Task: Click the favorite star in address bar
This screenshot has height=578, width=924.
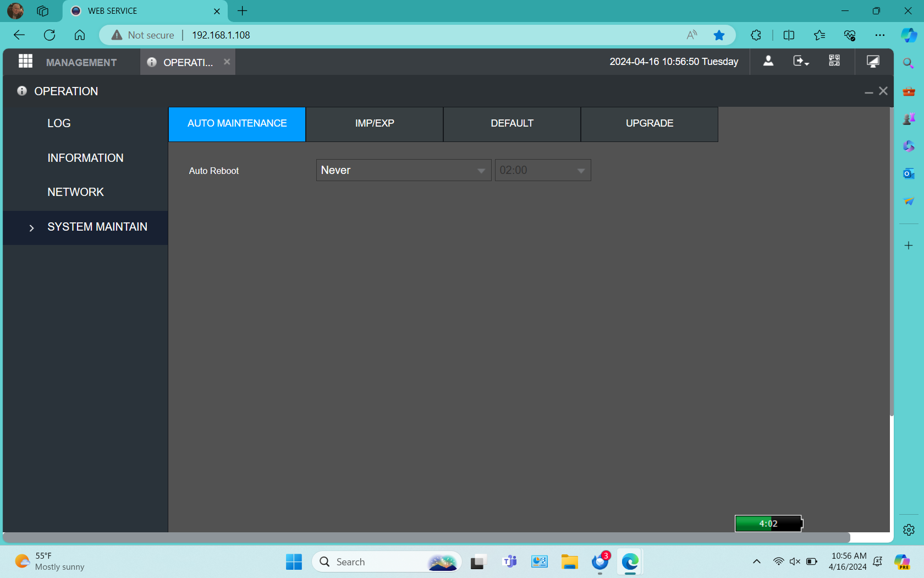Action: coord(719,35)
